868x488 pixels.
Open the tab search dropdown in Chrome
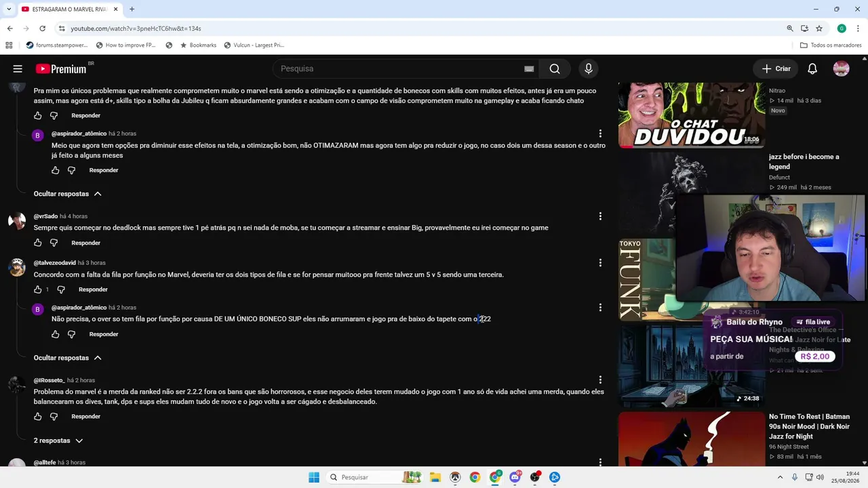[x=9, y=9]
